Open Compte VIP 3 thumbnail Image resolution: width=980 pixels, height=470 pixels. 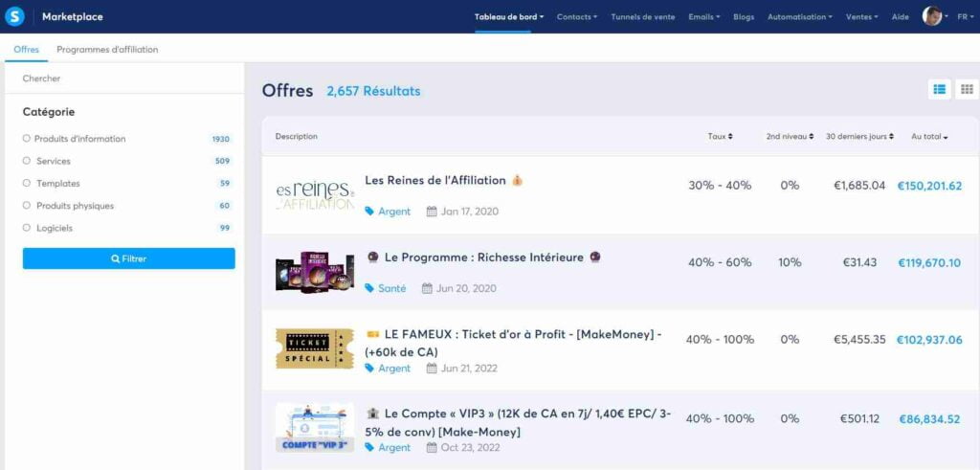pyautogui.click(x=315, y=428)
